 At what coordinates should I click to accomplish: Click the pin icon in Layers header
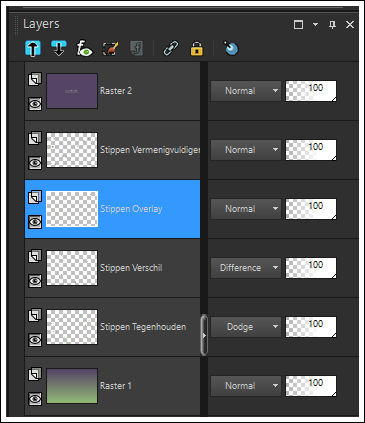tap(332, 25)
